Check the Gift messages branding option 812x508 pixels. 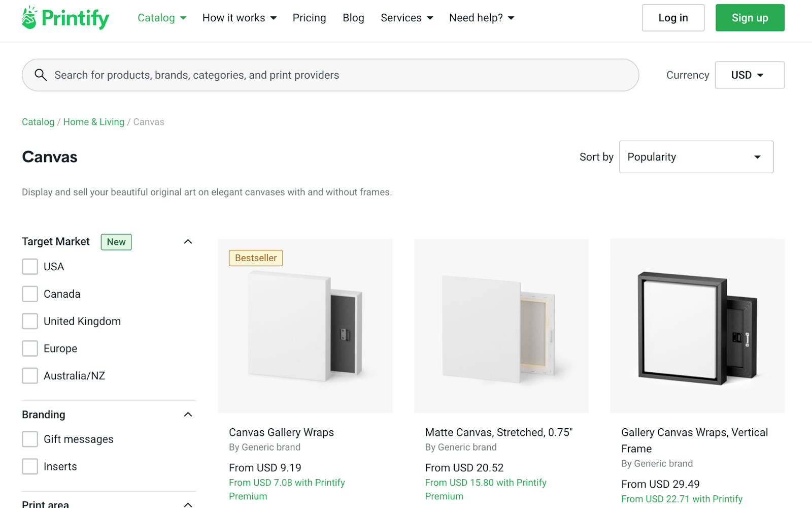pyautogui.click(x=29, y=439)
